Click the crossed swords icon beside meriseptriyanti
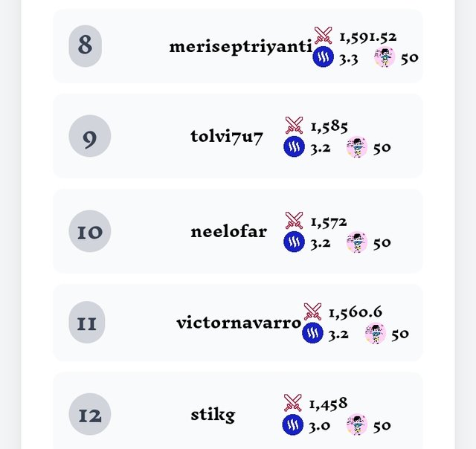Screen dimensions: 476x449 [323, 36]
